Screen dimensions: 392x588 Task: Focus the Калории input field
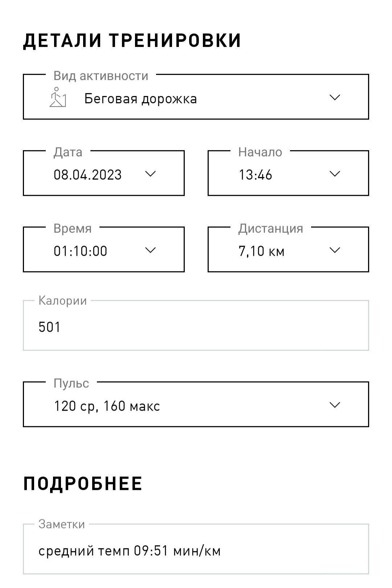(x=196, y=325)
